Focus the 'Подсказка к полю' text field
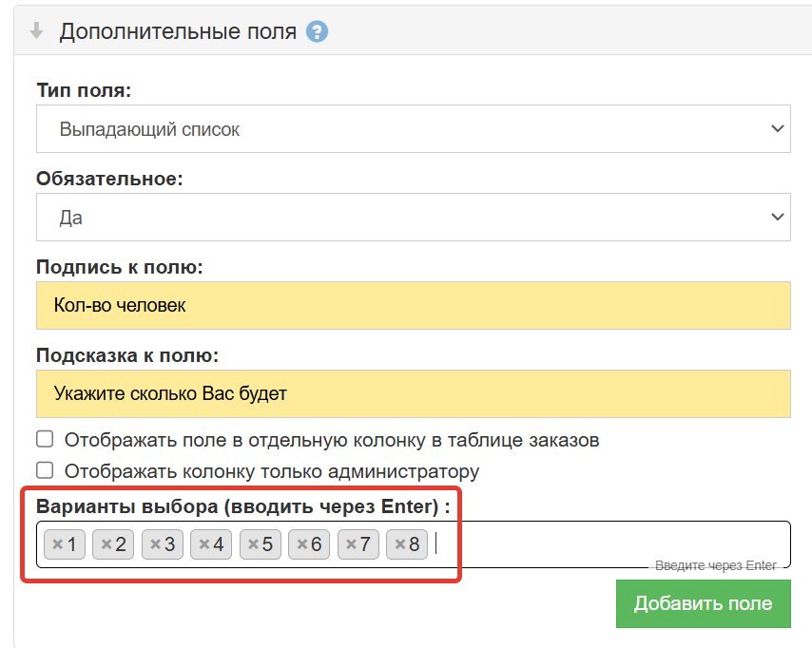Screen dimensions: 812x648 (x=414, y=394)
